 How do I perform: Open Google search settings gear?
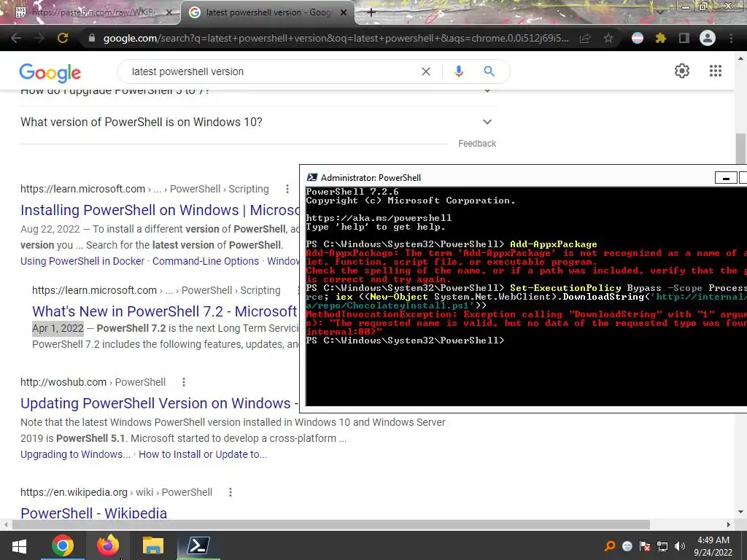pos(682,71)
